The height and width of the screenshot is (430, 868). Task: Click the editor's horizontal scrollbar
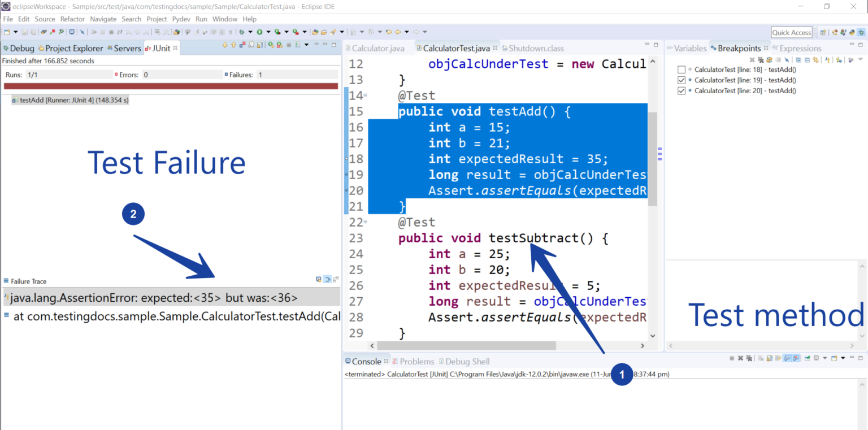pos(466,346)
